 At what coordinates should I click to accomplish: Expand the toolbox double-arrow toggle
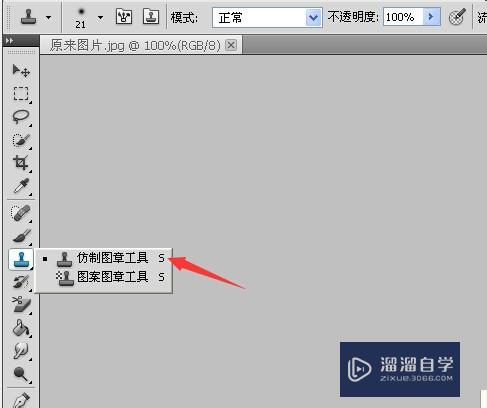[x=10, y=40]
